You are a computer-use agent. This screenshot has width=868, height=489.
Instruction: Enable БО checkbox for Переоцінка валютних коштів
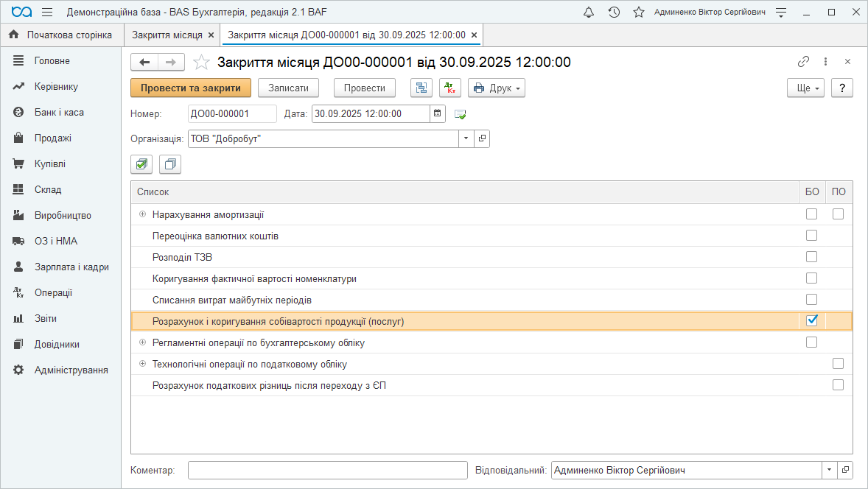pyautogui.click(x=812, y=236)
